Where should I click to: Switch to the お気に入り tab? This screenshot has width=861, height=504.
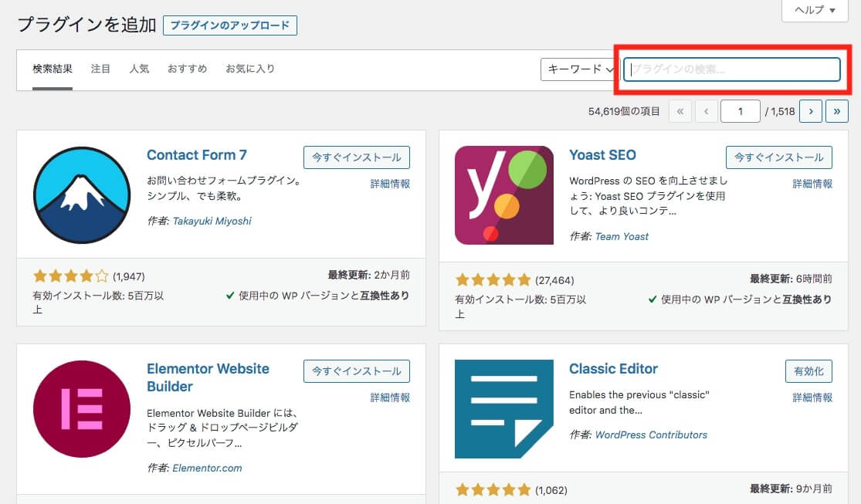tap(250, 69)
